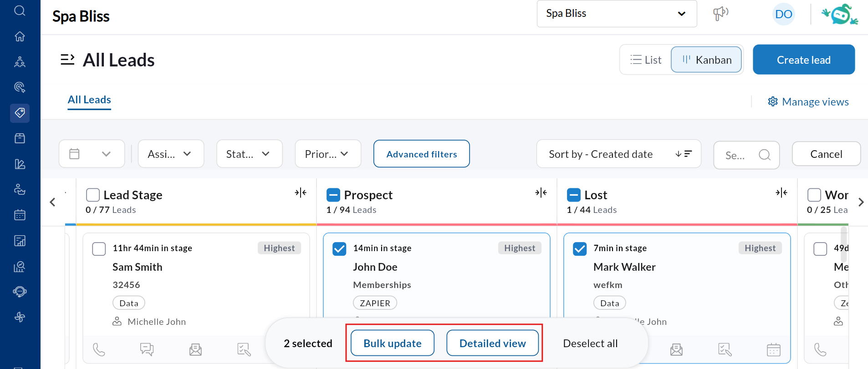The image size is (868, 369).
Task: Toggle the navigation menu icon beside All Leads
Action: pyautogui.click(x=67, y=60)
